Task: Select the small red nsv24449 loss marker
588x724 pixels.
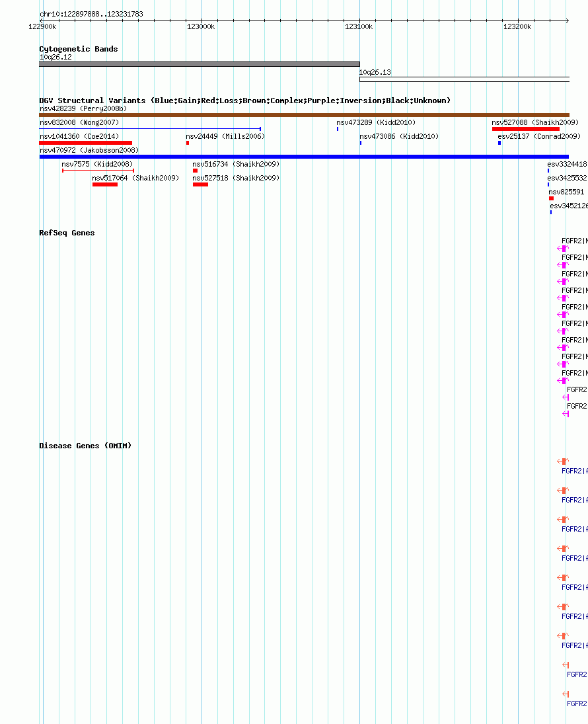Action: point(188,143)
